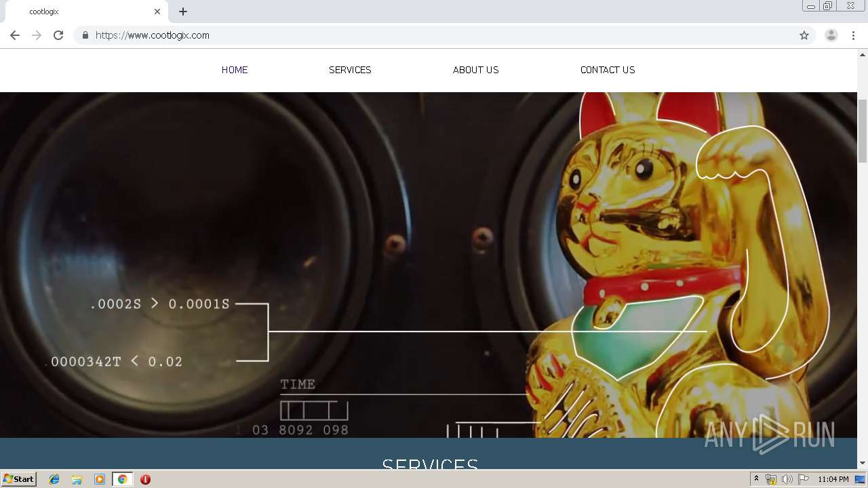Open the Windows Start menu
Image resolution: width=868 pixels, height=488 pixels.
(x=19, y=479)
